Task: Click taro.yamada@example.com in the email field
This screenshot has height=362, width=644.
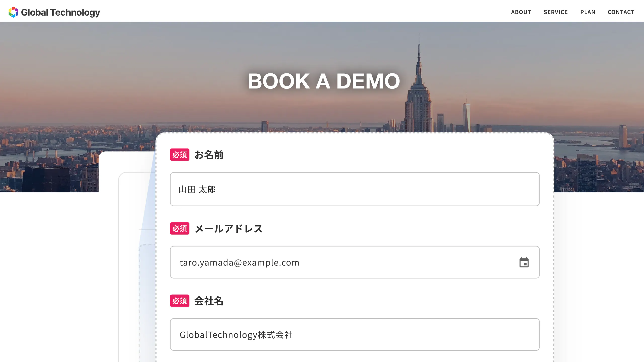Action: coord(239,262)
